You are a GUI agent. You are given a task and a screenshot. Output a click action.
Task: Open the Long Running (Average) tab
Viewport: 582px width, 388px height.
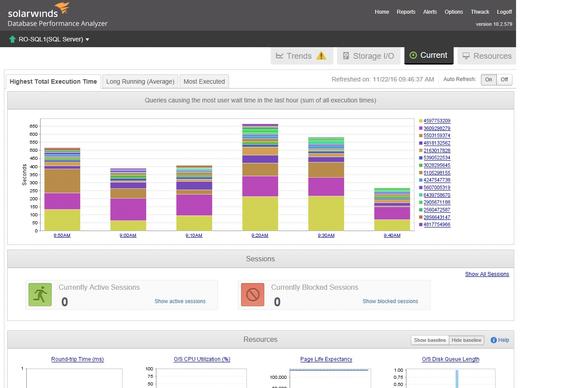(140, 81)
